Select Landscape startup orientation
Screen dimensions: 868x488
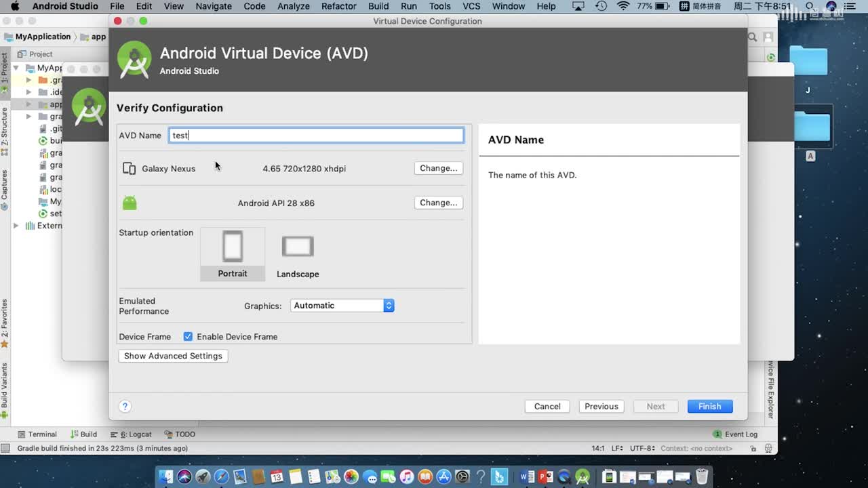[298, 255]
